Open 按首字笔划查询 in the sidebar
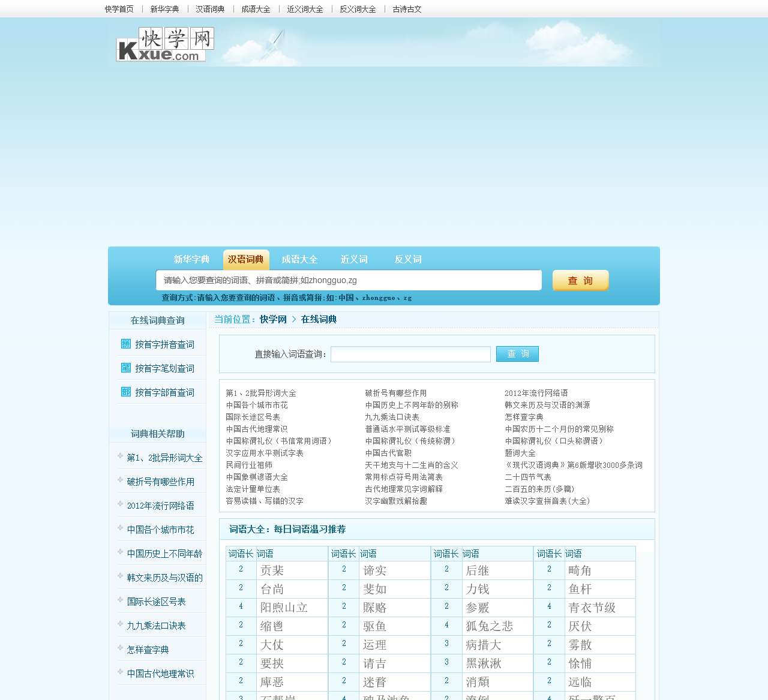 164,368
